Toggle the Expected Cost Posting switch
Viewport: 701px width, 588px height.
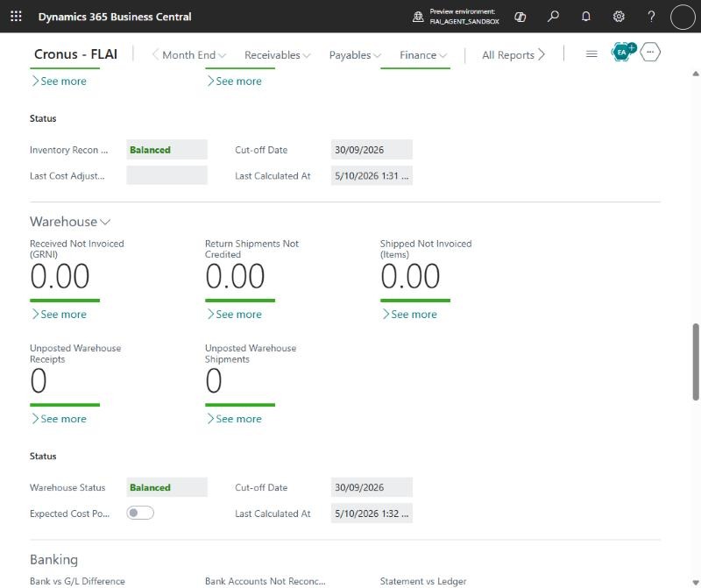140,513
